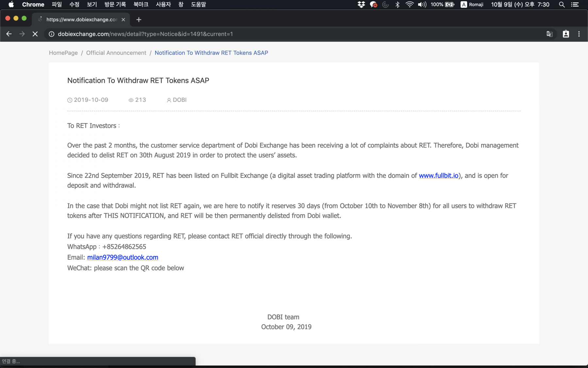
Task: Open the Apple menu
Action: tap(11, 5)
